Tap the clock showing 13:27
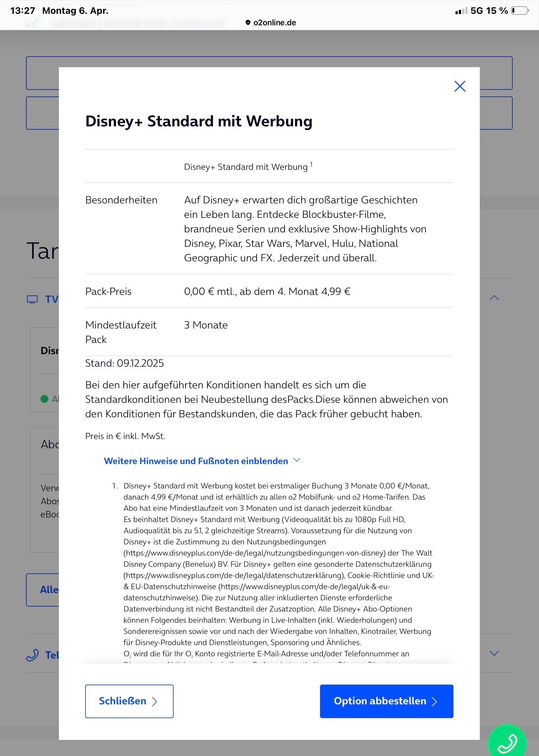Viewport: 539px width, 756px height. [23, 11]
